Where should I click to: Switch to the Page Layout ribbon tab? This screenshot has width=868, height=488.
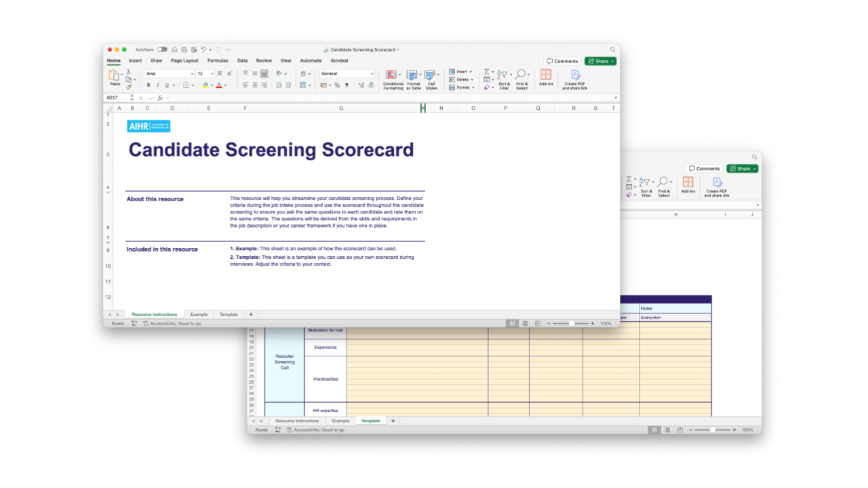(x=184, y=61)
